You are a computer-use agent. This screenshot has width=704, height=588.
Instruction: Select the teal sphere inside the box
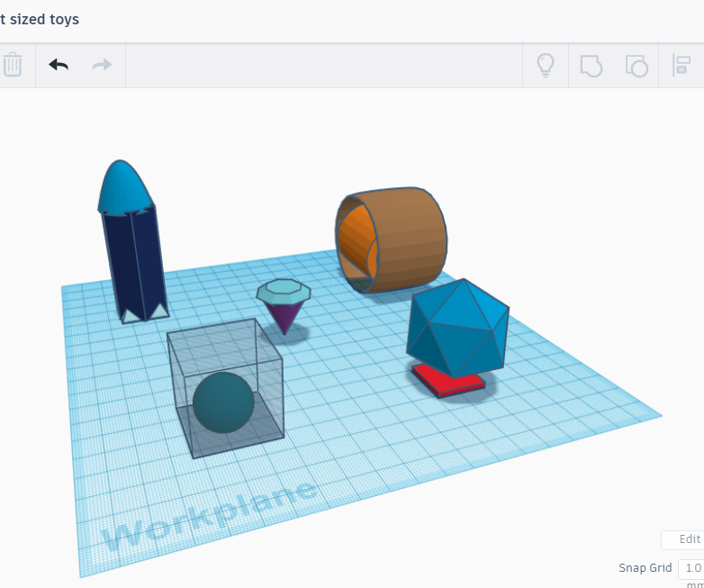[x=223, y=403]
